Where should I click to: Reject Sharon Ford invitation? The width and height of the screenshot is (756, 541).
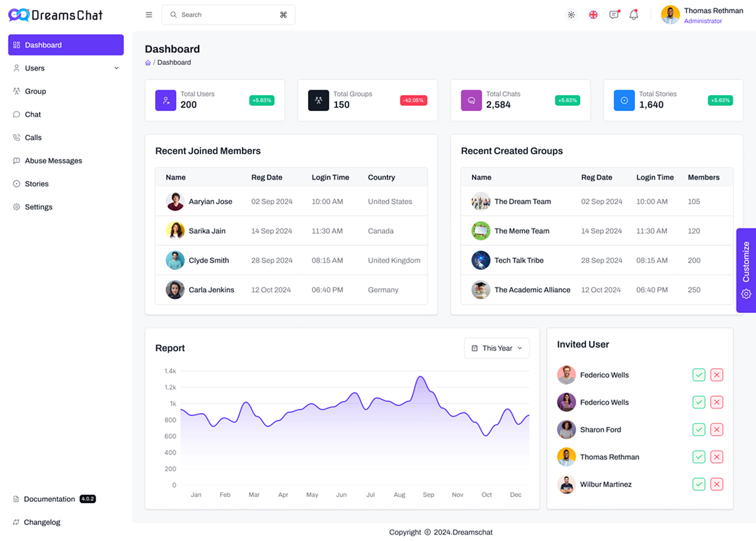pos(716,429)
